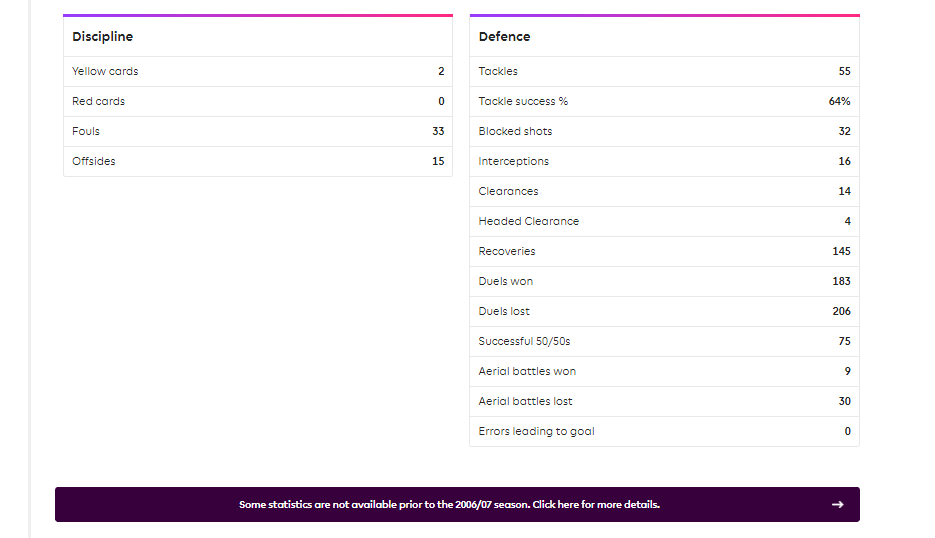Click the Successful 50/50s value 75

pyautogui.click(x=844, y=341)
